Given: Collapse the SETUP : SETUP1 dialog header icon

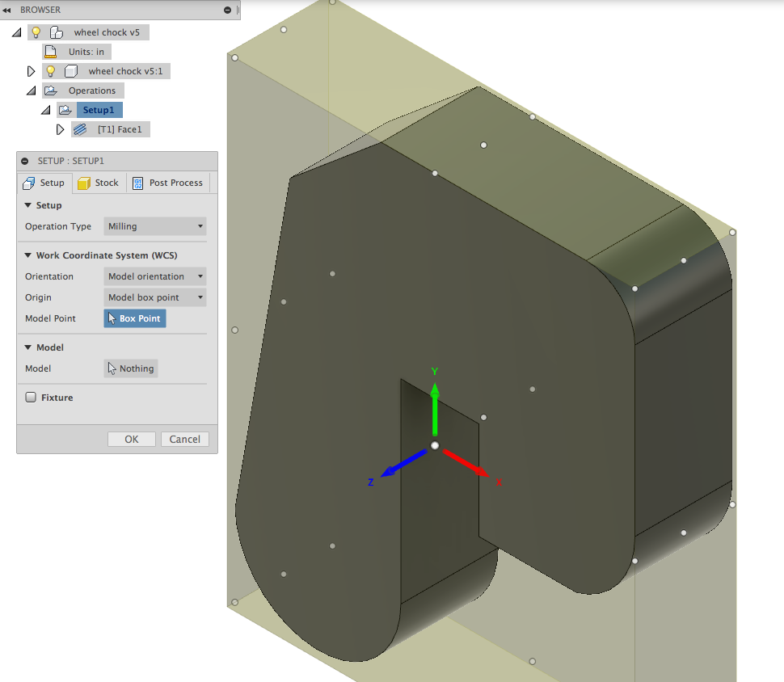Looking at the screenshot, I should 24,161.
